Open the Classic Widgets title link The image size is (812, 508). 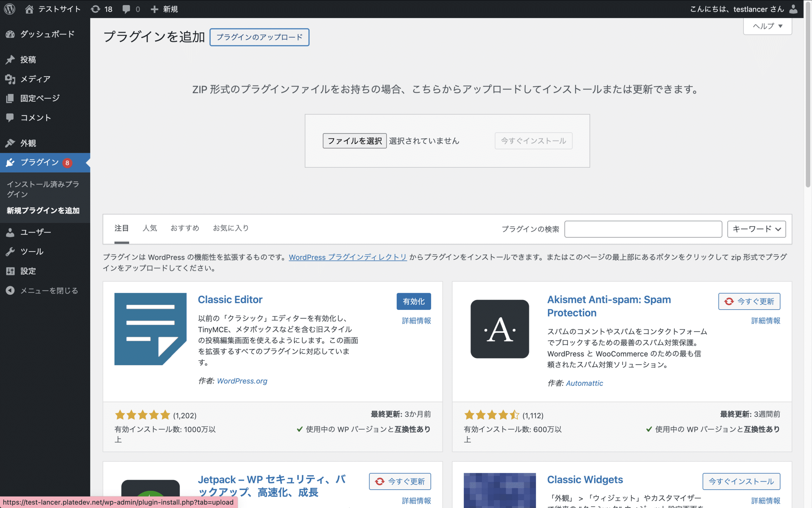(585, 480)
